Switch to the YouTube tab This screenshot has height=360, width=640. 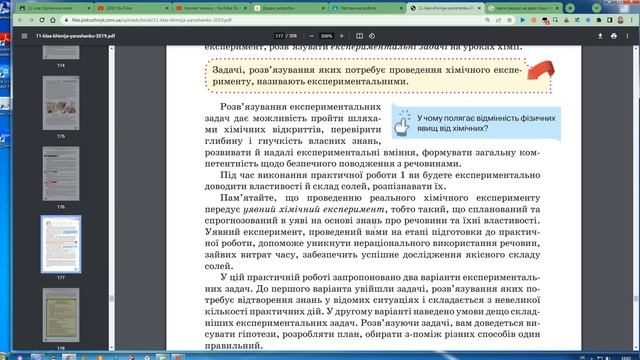coord(133,8)
